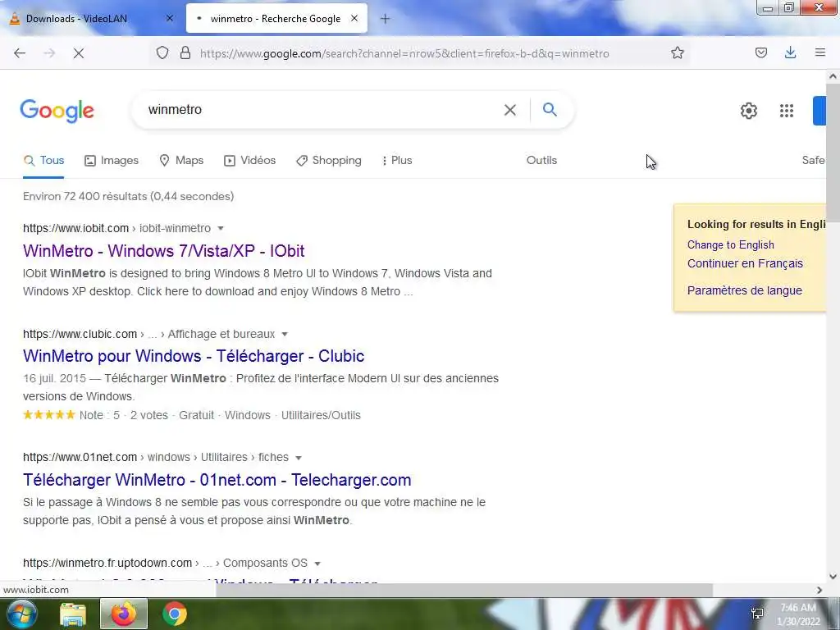This screenshot has height=630, width=840.
Task: Click the https://winmetro.fr.uptodown.com breadcrumb text
Action: pyautogui.click(x=107, y=564)
